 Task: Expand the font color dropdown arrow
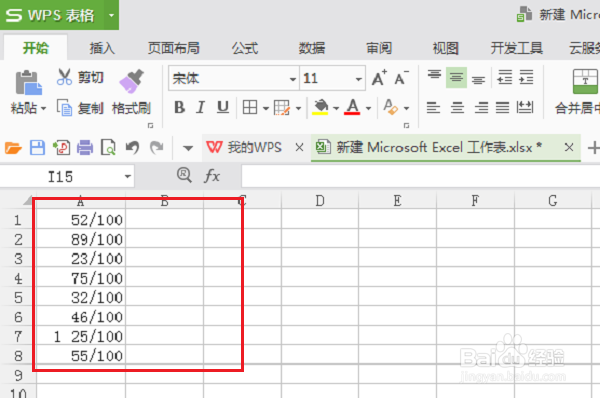point(368,109)
